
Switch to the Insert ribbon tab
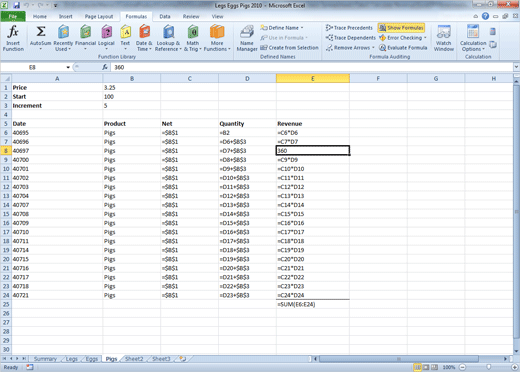pos(65,16)
